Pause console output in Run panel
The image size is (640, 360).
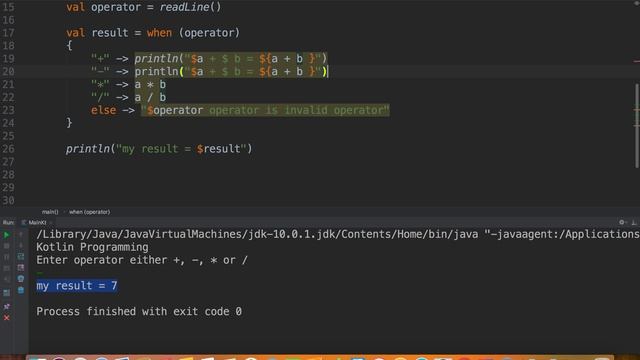coord(7,257)
